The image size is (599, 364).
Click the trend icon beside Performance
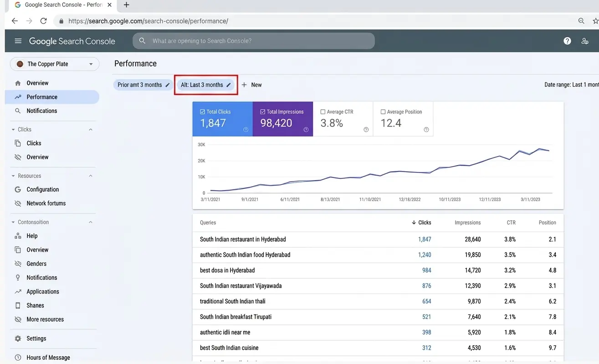point(18,97)
